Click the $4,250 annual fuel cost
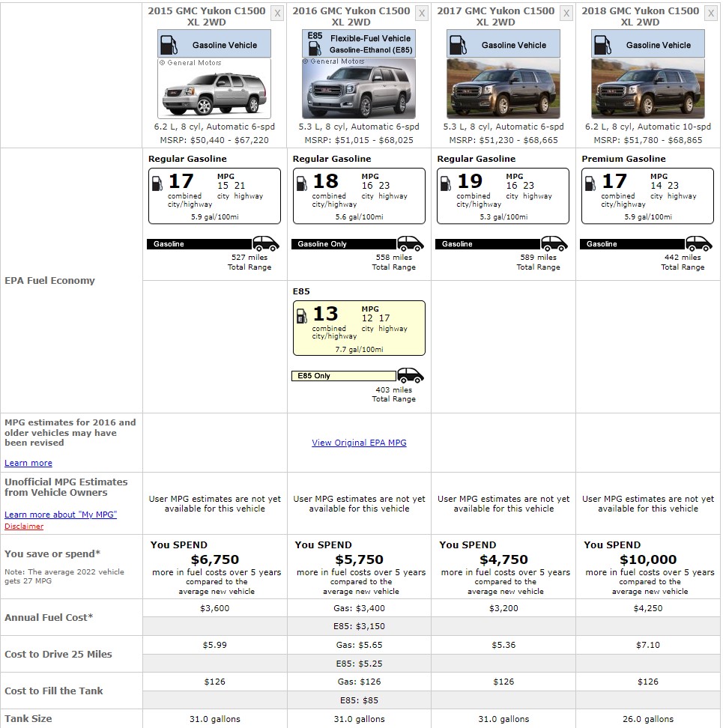 click(648, 608)
